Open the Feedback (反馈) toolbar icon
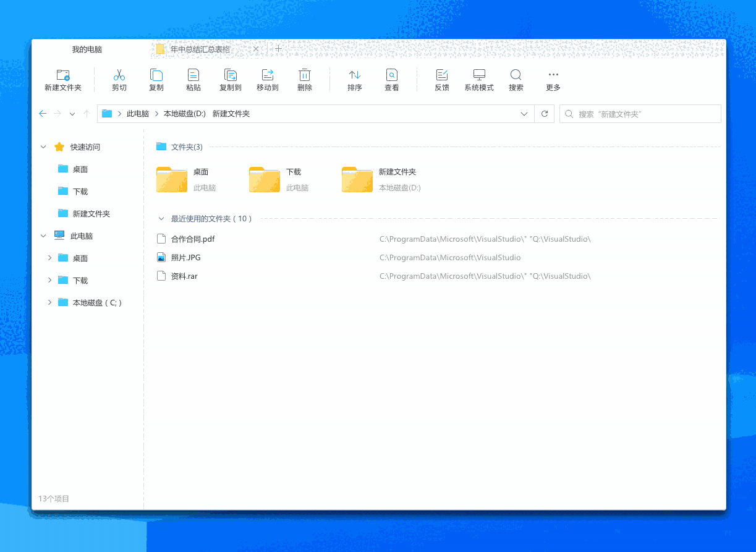 point(442,75)
